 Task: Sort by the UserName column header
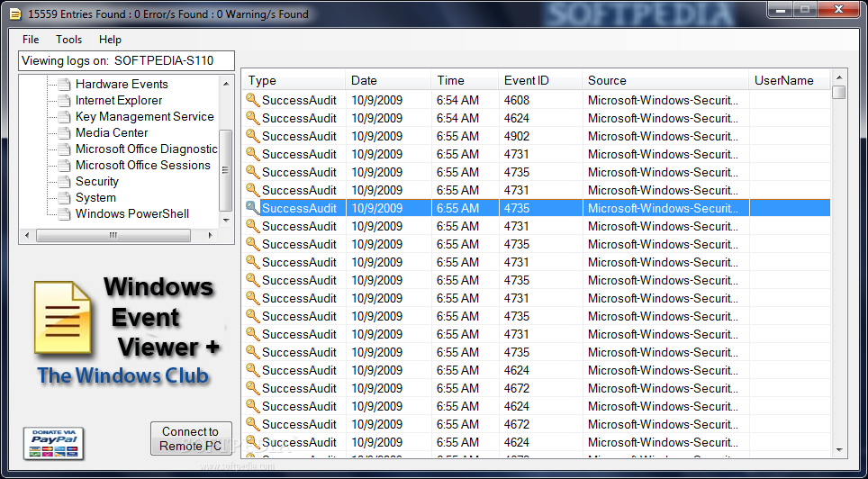tap(790, 81)
